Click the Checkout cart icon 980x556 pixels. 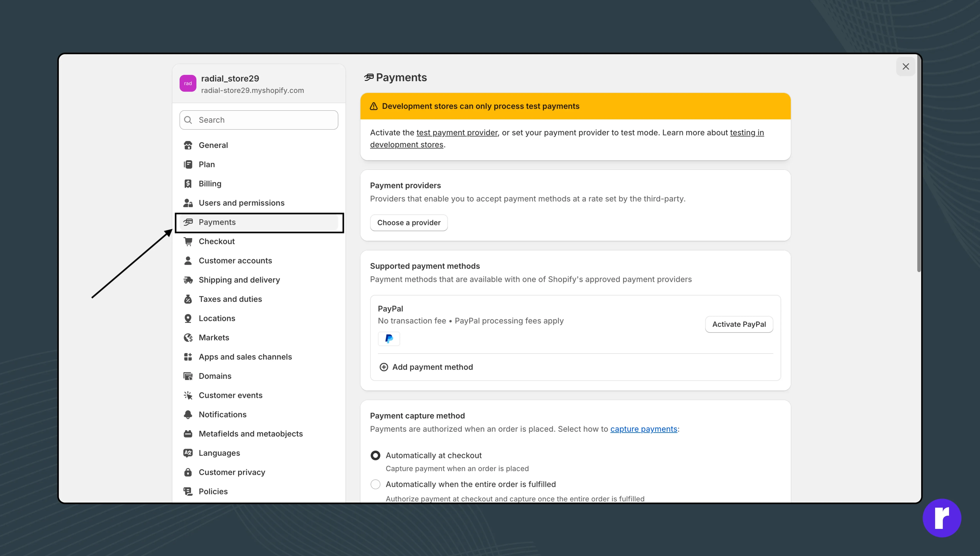coord(188,241)
